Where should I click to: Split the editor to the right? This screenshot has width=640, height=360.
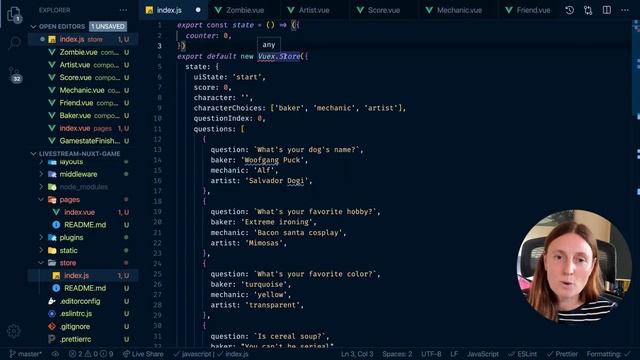[x=607, y=10]
